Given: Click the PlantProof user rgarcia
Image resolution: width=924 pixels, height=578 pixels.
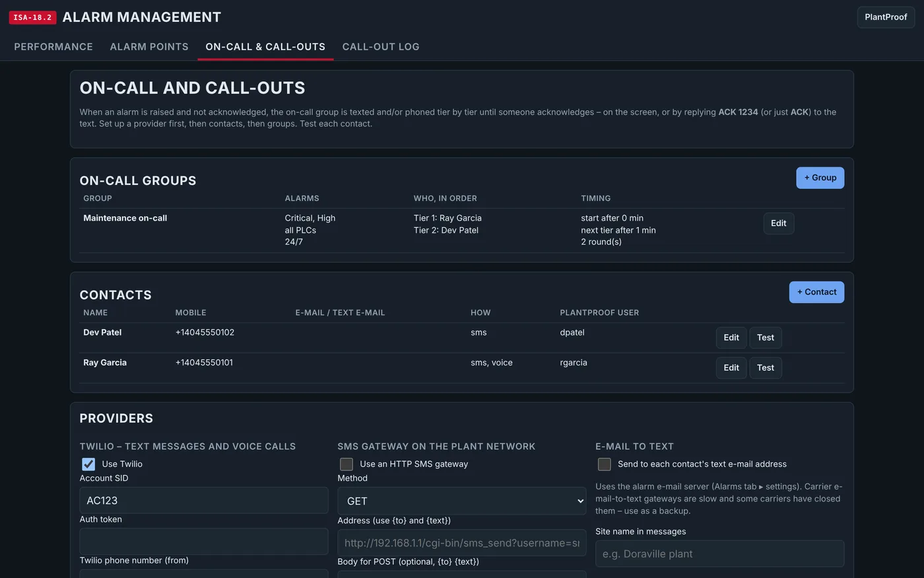Looking at the screenshot, I should 574,363.
